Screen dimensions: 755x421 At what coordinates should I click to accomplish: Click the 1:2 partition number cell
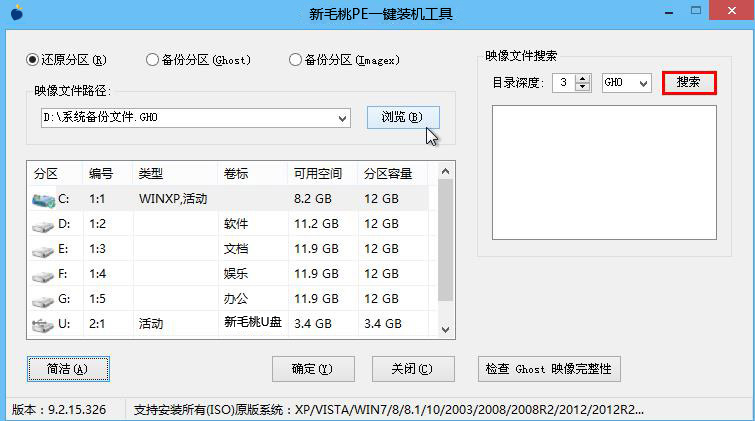(x=97, y=224)
